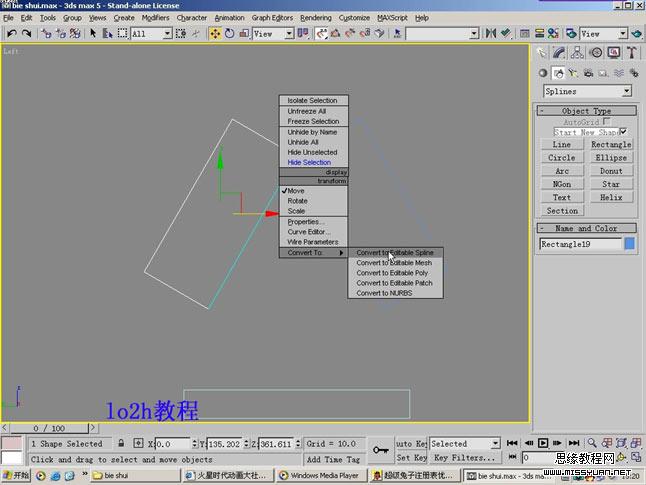The width and height of the screenshot is (646, 485).
Task: Activate Select and Rotate tool
Action: 229,33
